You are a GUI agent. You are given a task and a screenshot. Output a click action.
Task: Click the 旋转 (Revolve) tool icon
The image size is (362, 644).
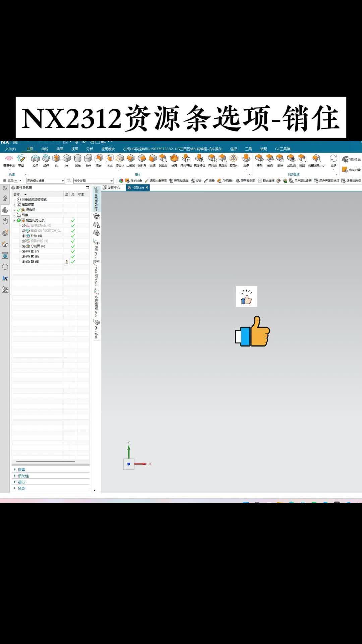pyautogui.click(x=46, y=160)
